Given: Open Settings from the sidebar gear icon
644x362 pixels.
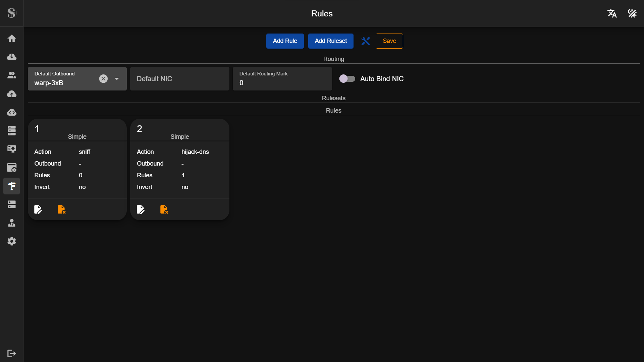Looking at the screenshot, I should click(11, 241).
